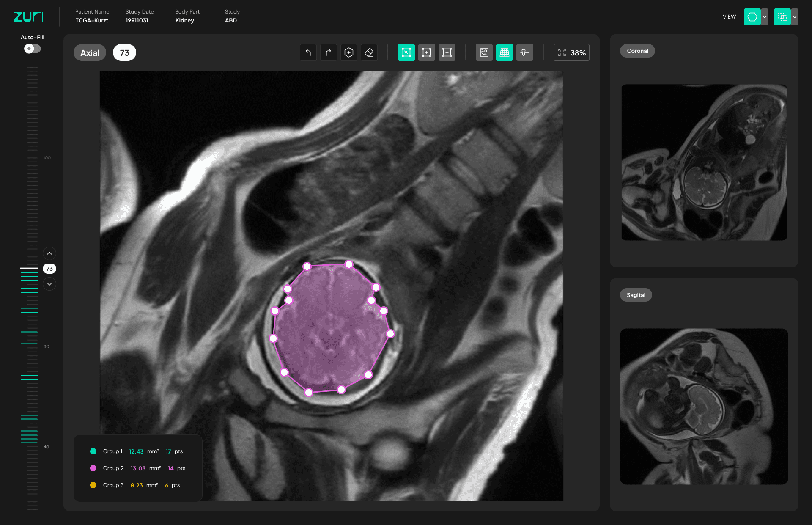The height and width of the screenshot is (525, 812).
Task: Click the 38% zoom fit button
Action: [x=571, y=52]
